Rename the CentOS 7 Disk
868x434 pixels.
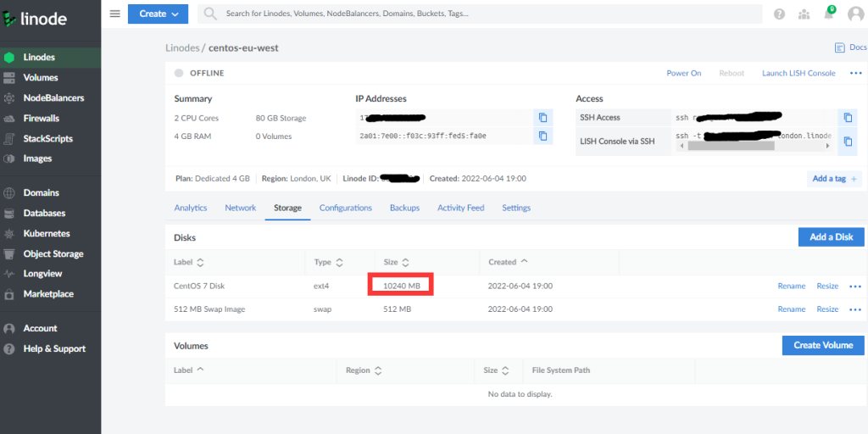(x=791, y=287)
